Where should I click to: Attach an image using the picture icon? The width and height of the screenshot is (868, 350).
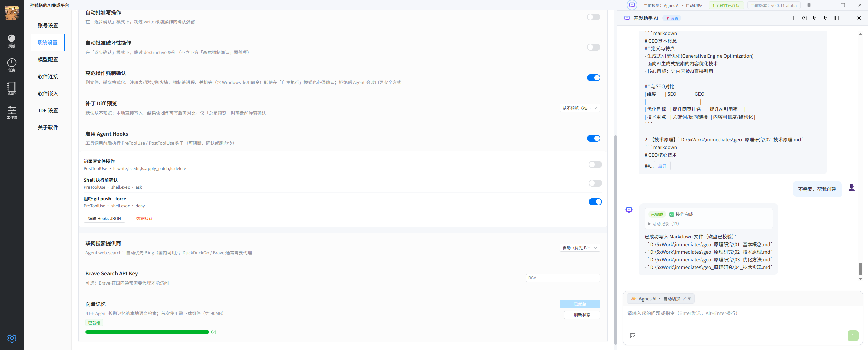click(633, 336)
